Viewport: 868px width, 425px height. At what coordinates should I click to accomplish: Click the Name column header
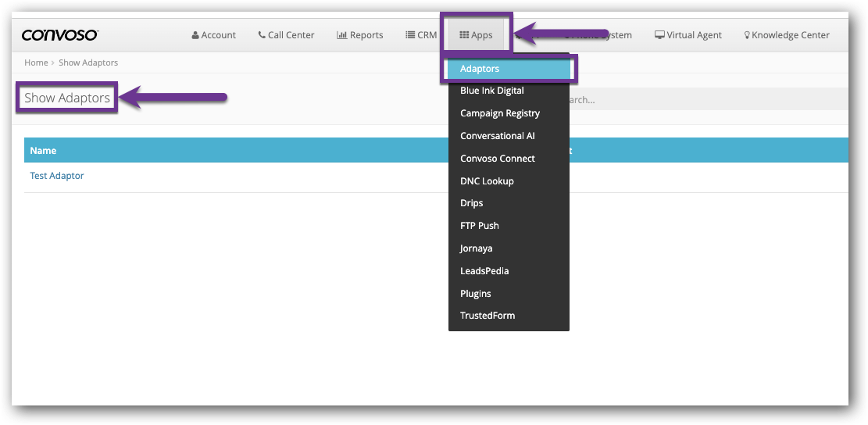[x=43, y=151]
